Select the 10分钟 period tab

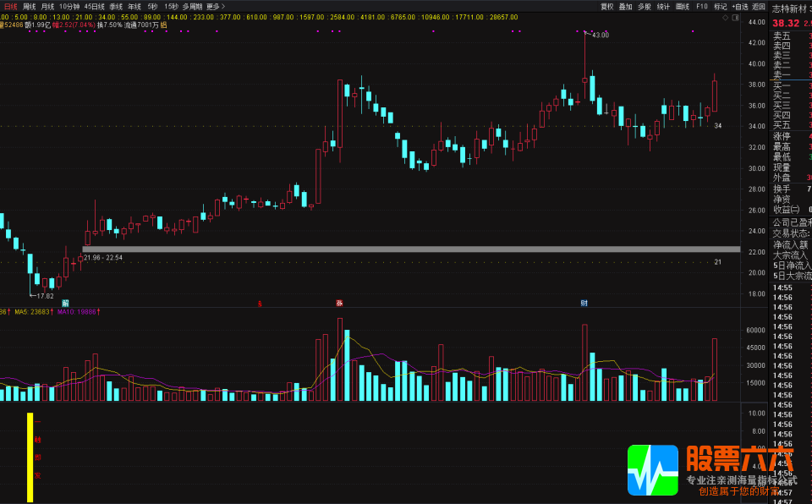click(69, 6)
